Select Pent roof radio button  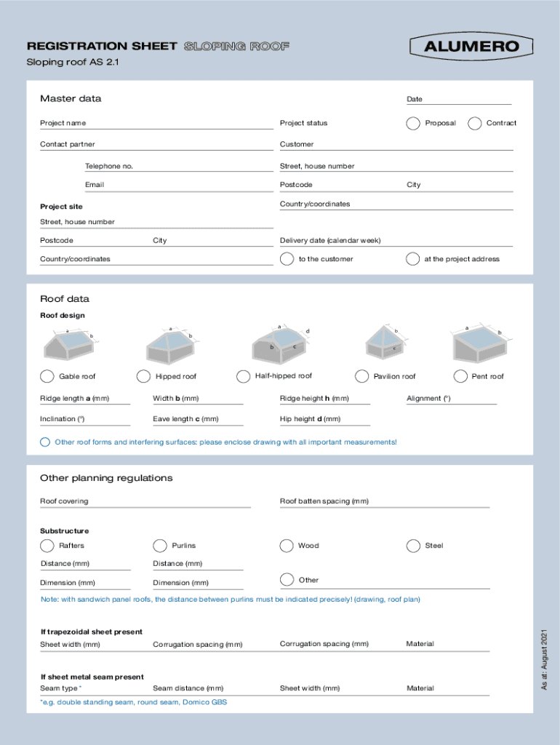[x=460, y=376]
